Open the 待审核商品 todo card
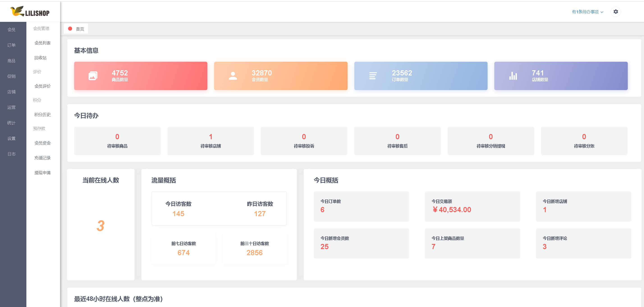 click(117, 141)
